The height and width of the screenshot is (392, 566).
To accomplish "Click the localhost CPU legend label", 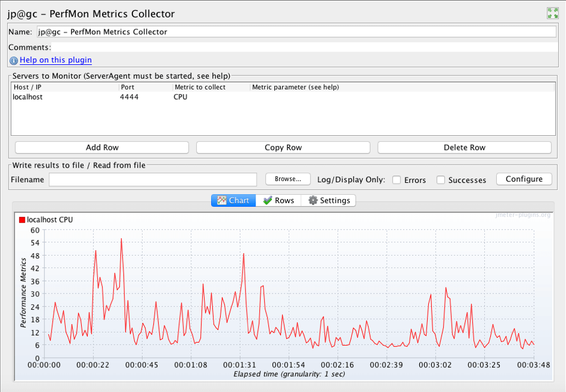I will click(x=50, y=220).
